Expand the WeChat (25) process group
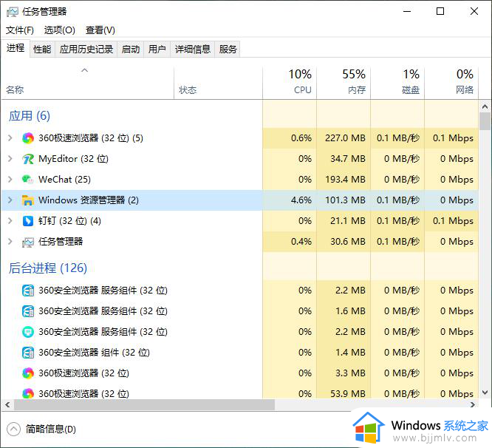 pos(10,180)
